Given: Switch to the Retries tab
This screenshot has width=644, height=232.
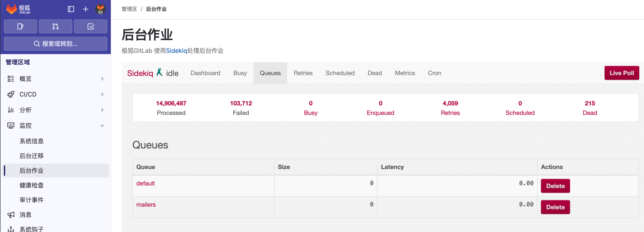Looking at the screenshot, I should pos(303,73).
